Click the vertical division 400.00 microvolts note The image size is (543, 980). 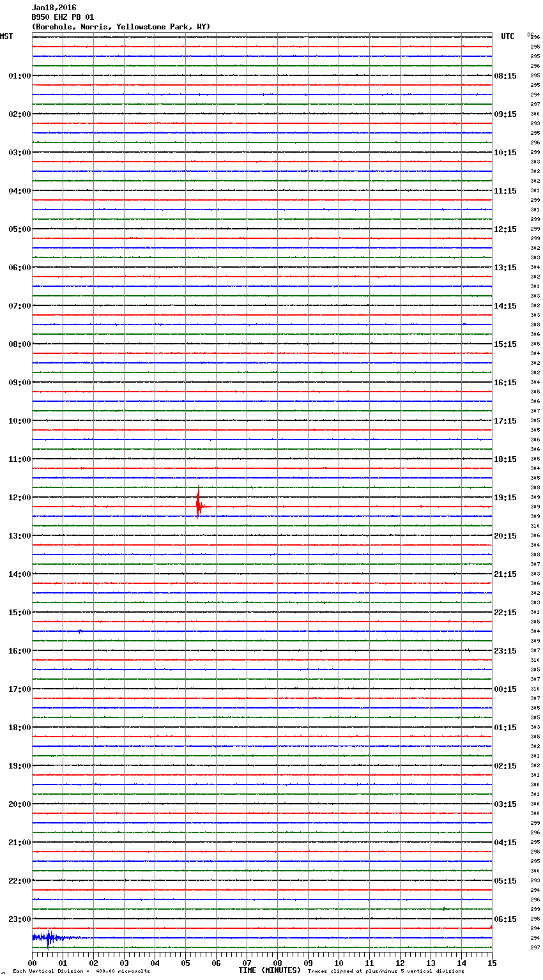click(81, 972)
